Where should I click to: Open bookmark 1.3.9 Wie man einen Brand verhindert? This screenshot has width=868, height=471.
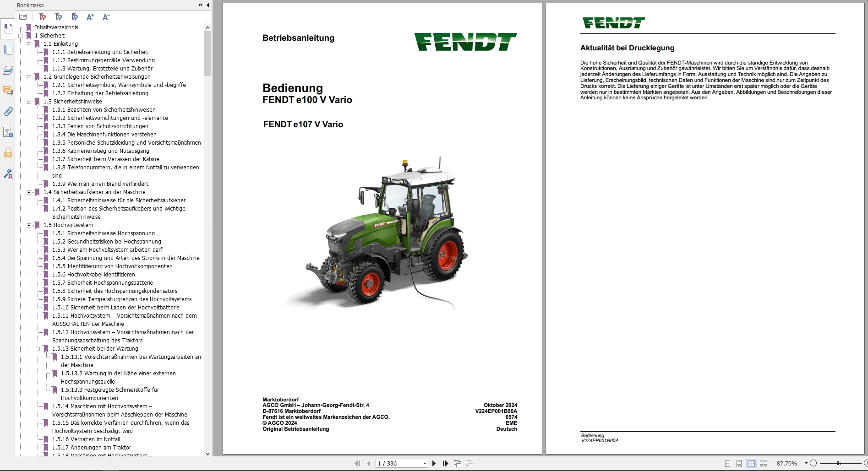(x=100, y=184)
